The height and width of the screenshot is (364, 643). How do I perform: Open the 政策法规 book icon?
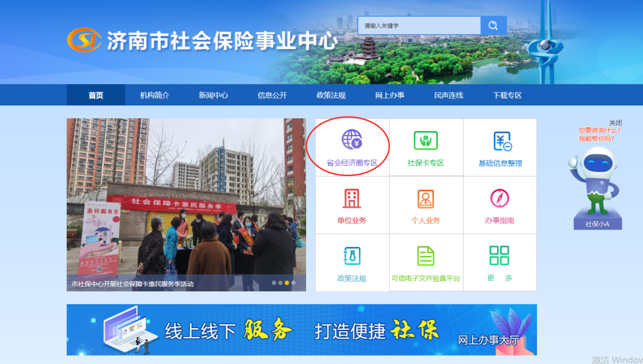point(352,256)
